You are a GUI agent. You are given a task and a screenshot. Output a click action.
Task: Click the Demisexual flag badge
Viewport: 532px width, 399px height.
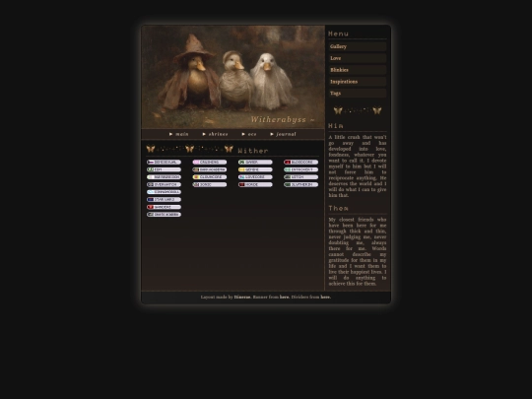[x=164, y=163]
